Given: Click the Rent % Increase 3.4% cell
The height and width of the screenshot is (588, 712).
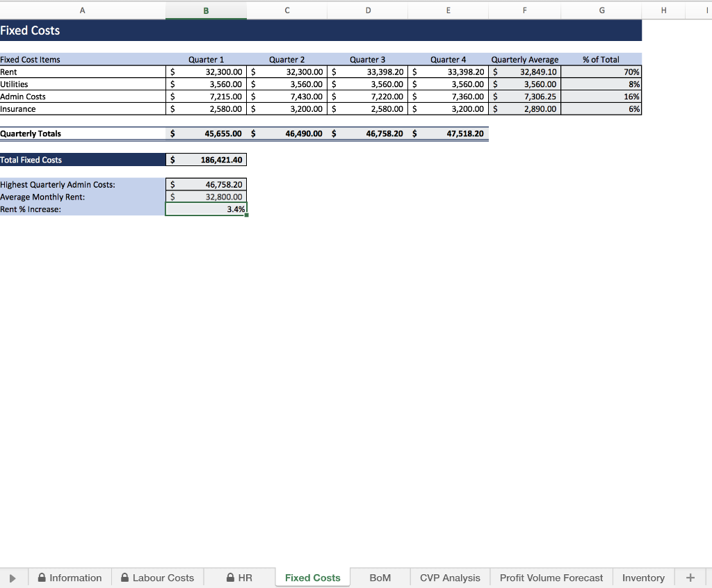Looking at the screenshot, I should (x=206, y=209).
